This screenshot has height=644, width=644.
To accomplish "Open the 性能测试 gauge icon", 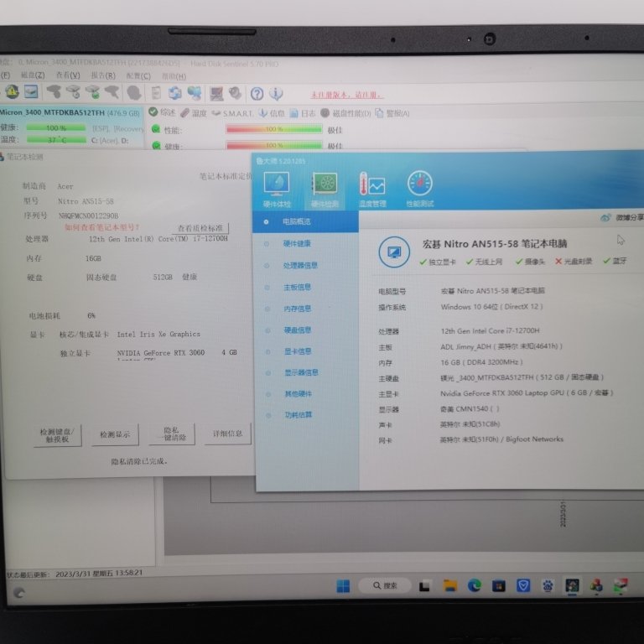I will pyautogui.click(x=420, y=189).
